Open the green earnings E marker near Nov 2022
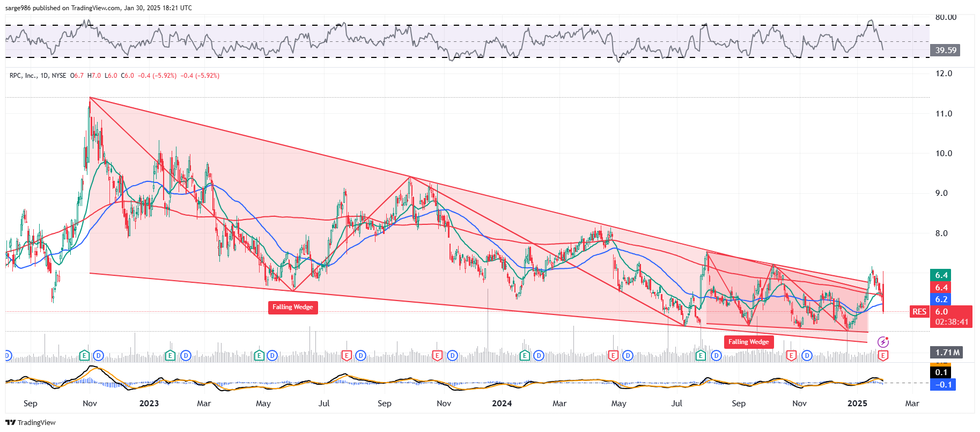Screen dimensions: 980x432 84,355
